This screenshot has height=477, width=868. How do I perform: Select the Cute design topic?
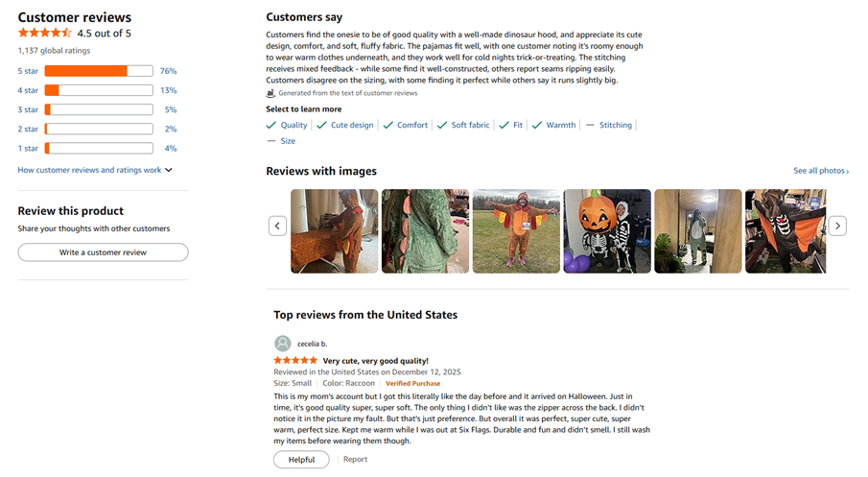[345, 126]
